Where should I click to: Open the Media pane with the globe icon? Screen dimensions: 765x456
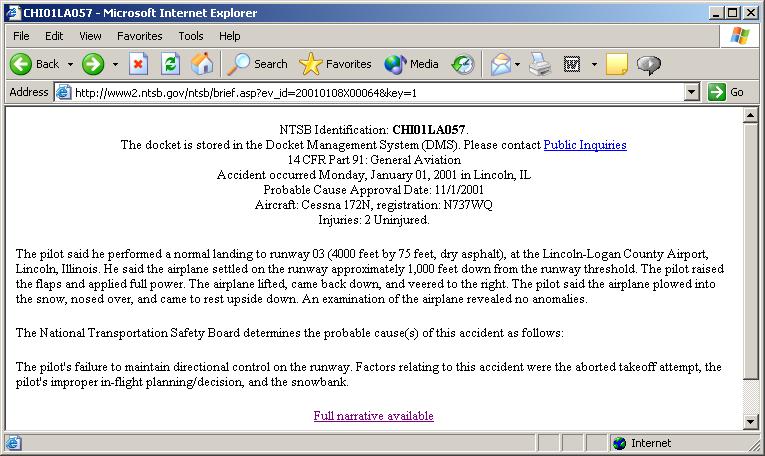(411, 64)
